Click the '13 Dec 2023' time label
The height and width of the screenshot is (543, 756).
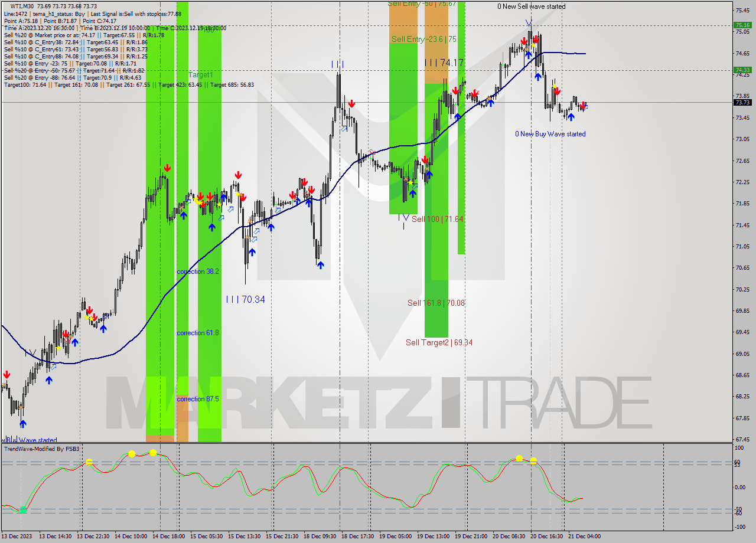[x=17, y=536]
